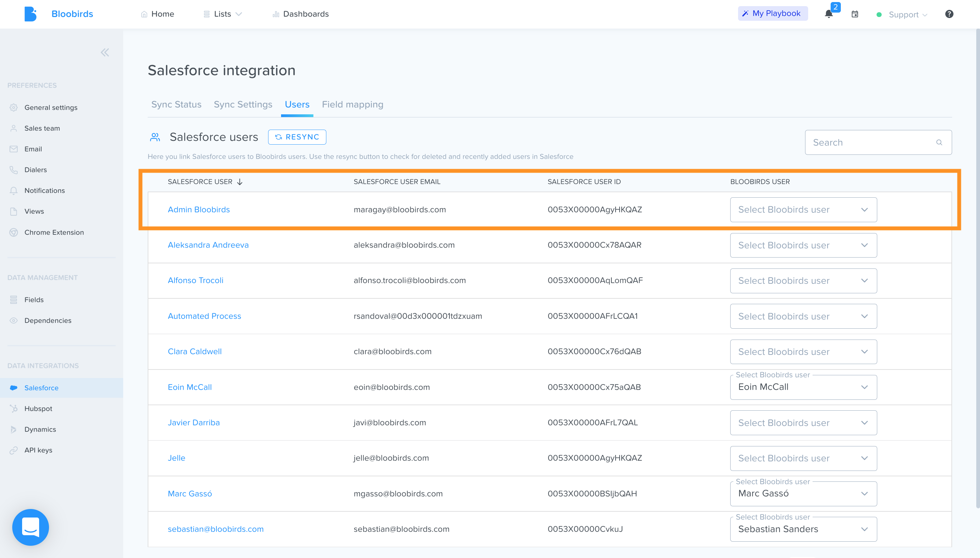Image resolution: width=980 pixels, height=558 pixels.
Task: Open Alfonso Trocoli user link
Action: pyautogui.click(x=195, y=281)
